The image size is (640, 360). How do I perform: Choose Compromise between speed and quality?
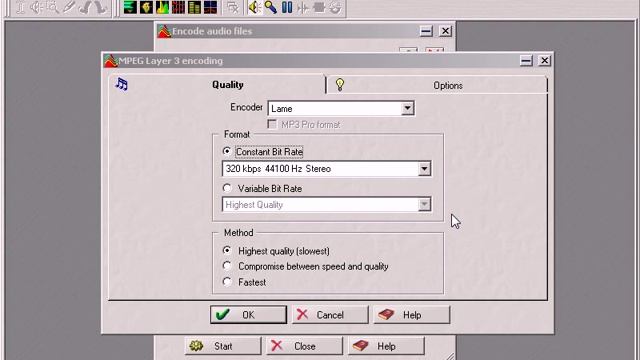click(x=305, y=266)
